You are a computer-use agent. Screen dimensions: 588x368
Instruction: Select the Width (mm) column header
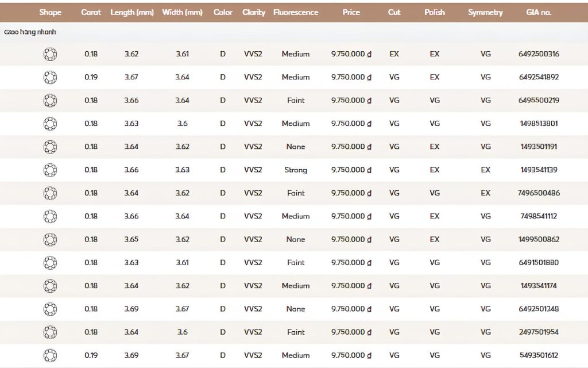coord(182,13)
